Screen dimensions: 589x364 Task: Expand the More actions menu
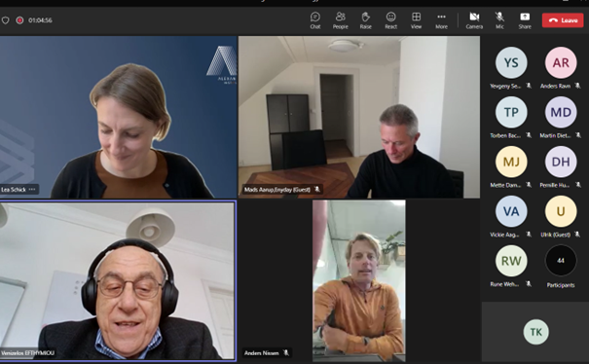[441, 20]
